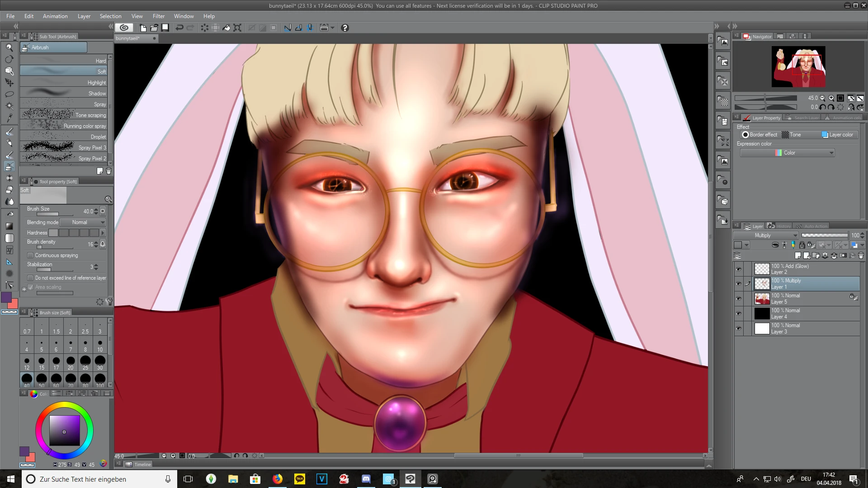
Task: Open Discord from the taskbar
Action: click(x=366, y=479)
